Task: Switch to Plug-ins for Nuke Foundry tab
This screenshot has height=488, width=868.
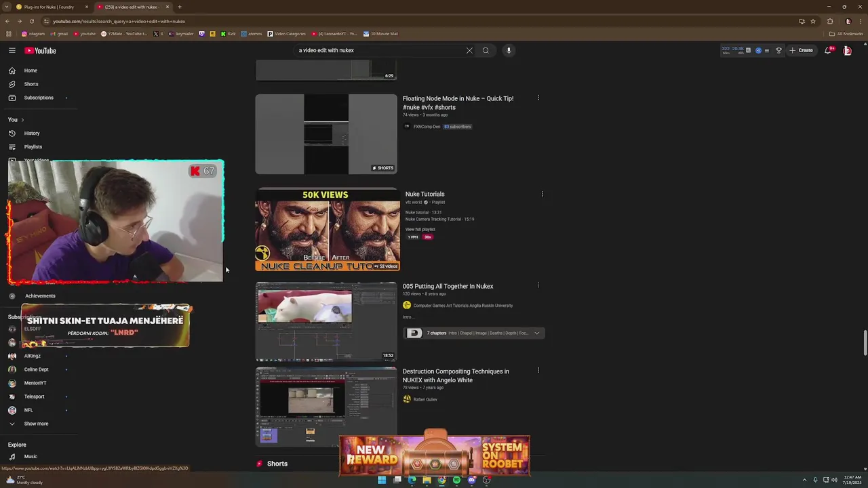Action: [49, 7]
